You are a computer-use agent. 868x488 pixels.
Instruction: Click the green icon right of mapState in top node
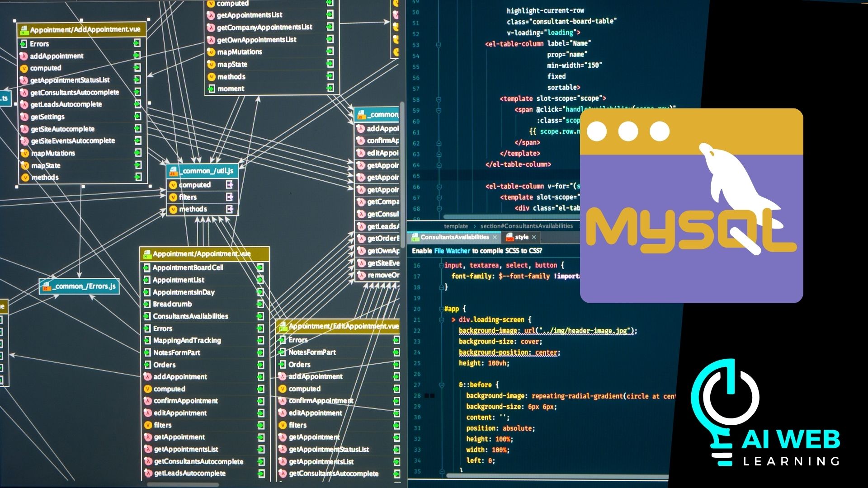330,64
